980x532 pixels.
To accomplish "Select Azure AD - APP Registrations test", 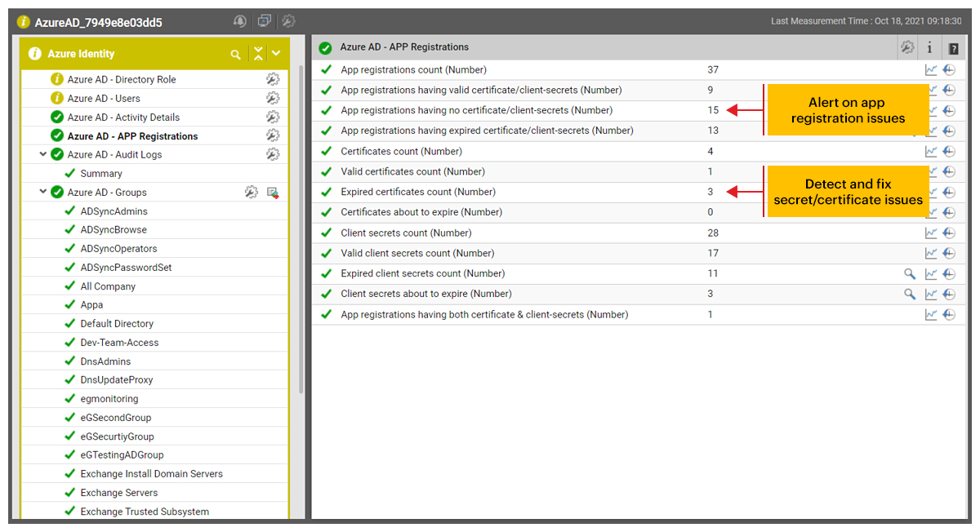I will [132, 136].
